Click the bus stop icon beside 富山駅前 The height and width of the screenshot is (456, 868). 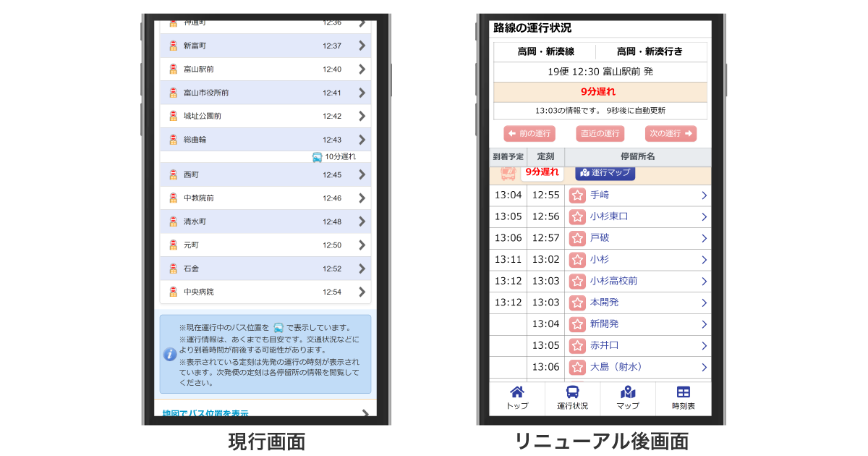(173, 69)
